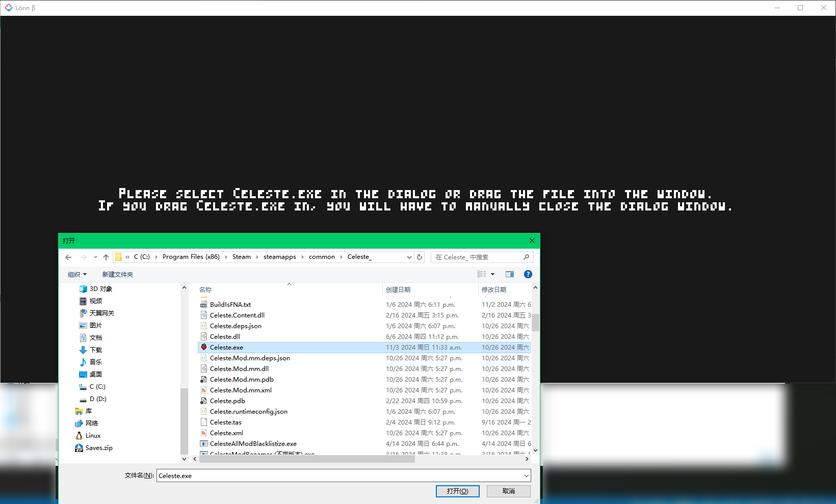This screenshot has width=836, height=504.
Task: Toggle the preview pane
Action: pyautogui.click(x=510, y=274)
